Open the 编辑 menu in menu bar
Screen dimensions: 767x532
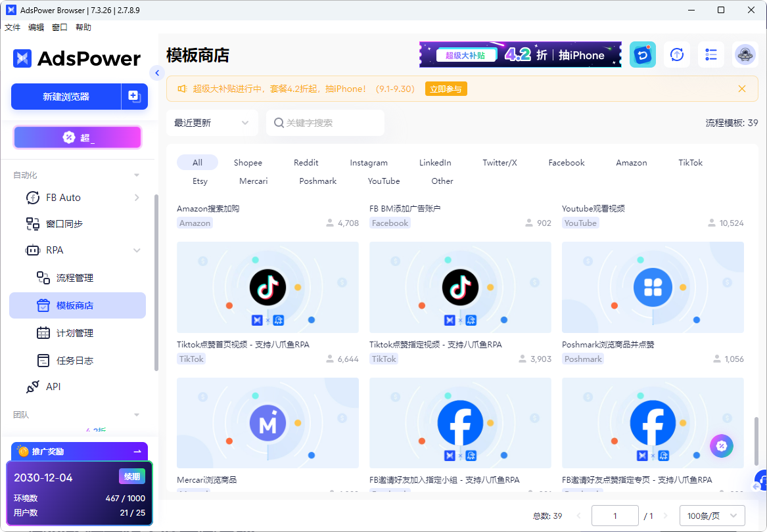point(36,28)
